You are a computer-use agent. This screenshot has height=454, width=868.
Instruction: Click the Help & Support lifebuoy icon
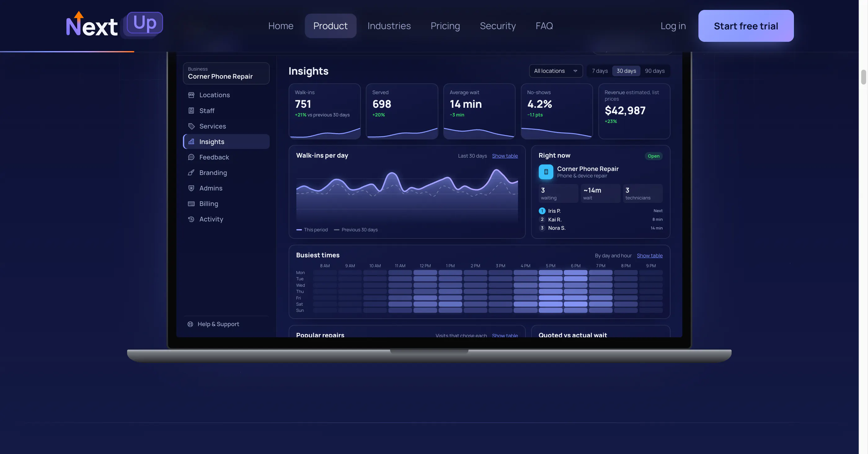point(190,324)
